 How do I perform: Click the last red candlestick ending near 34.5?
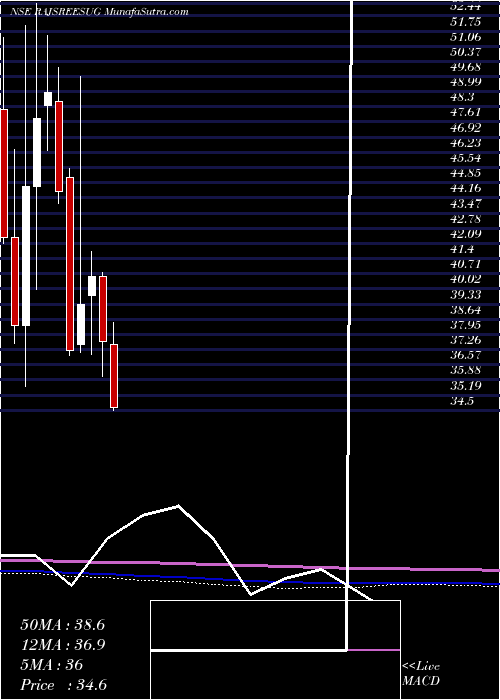[x=114, y=375]
